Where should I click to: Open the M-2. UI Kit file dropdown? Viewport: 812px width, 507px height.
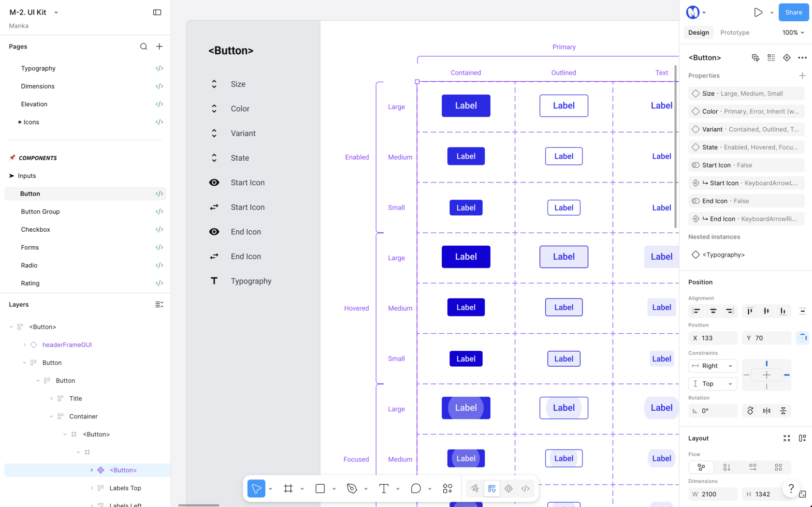pyautogui.click(x=56, y=13)
